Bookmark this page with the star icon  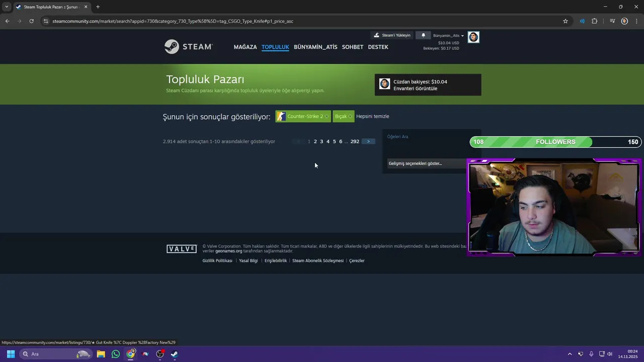tap(566, 21)
